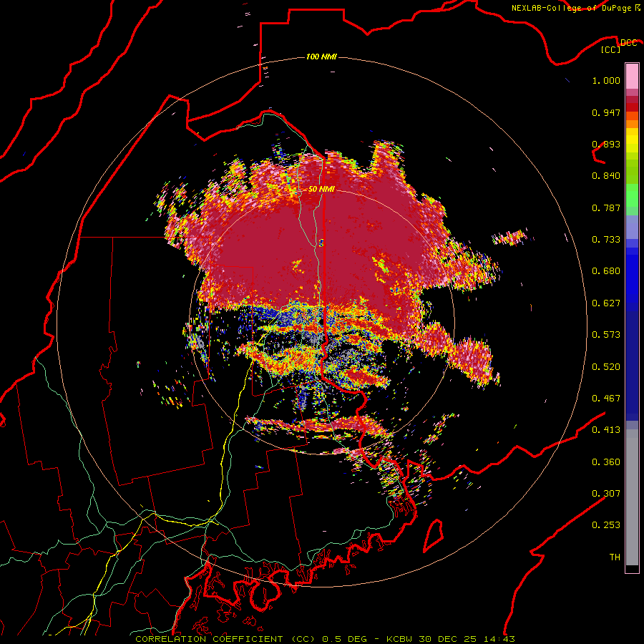Click the 1.000 value on color scale
The image size is (644, 644).
click(606, 80)
